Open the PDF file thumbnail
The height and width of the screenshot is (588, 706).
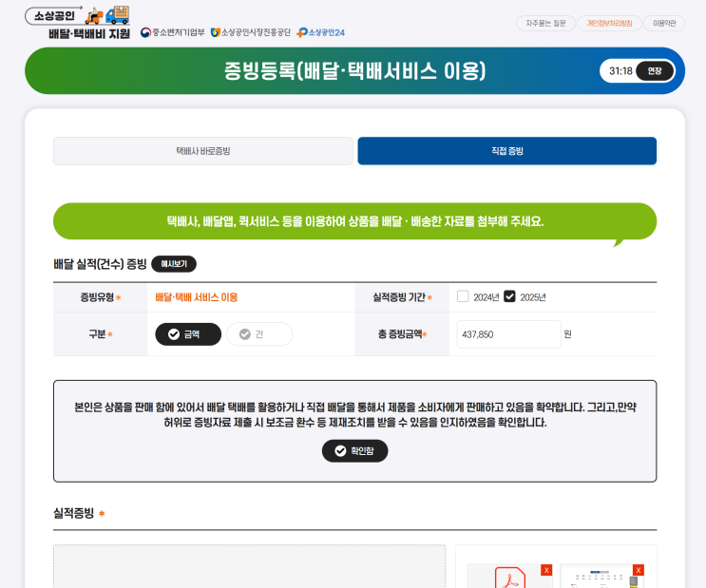509,578
